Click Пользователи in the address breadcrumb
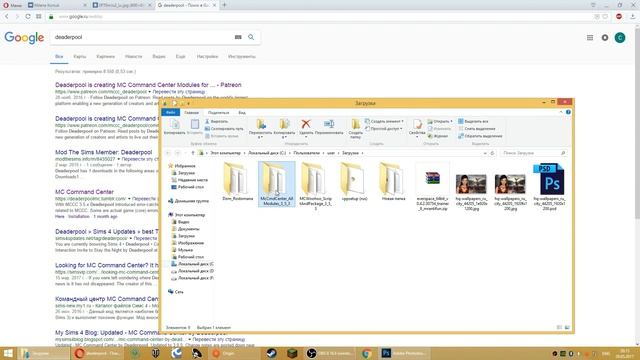 (306, 153)
